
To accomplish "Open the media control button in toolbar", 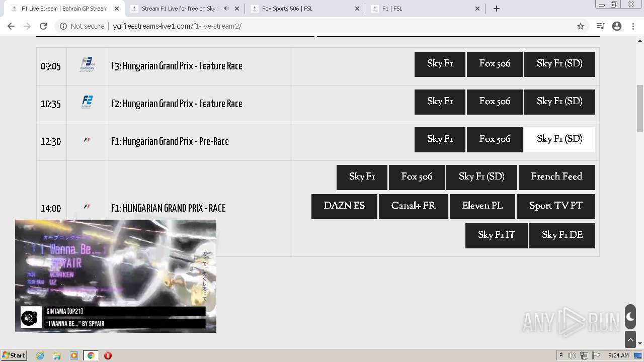I will [x=600, y=26].
